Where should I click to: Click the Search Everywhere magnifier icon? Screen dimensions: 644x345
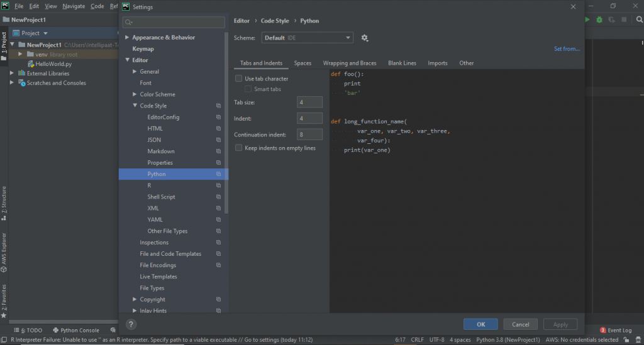[640, 19]
